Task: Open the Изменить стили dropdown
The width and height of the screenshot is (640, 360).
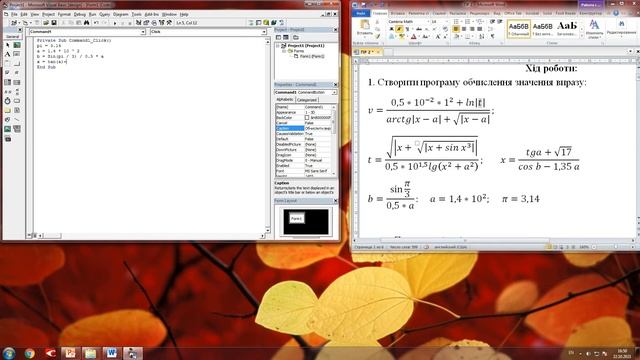Action: pos(594,29)
